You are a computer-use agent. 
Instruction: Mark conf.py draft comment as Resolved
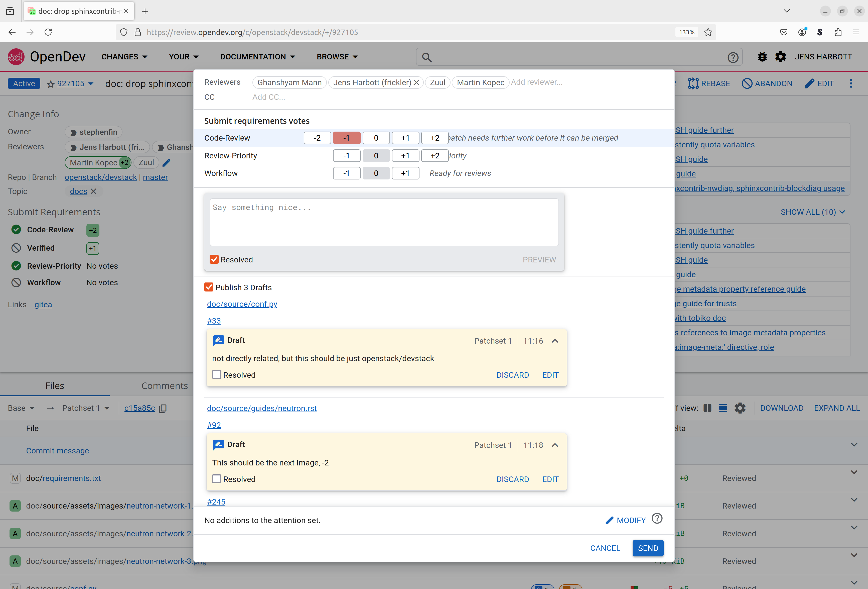click(x=217, y=374)
